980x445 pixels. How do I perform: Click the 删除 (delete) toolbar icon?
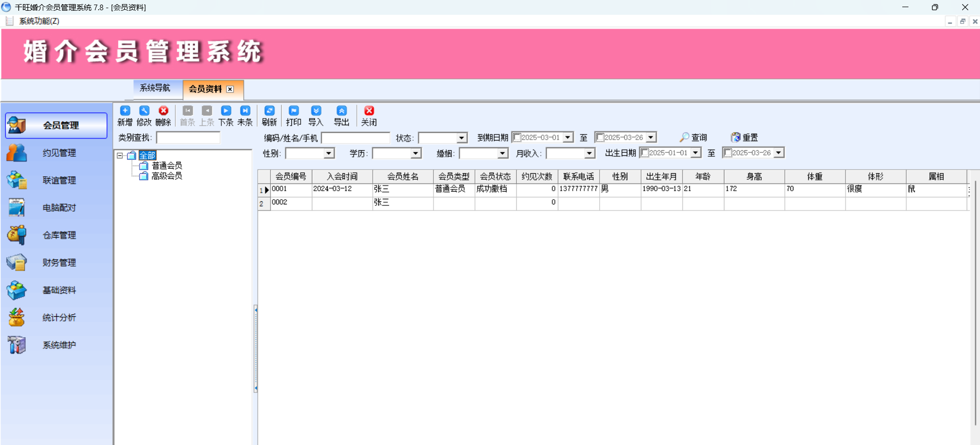(x=163, y=115)
